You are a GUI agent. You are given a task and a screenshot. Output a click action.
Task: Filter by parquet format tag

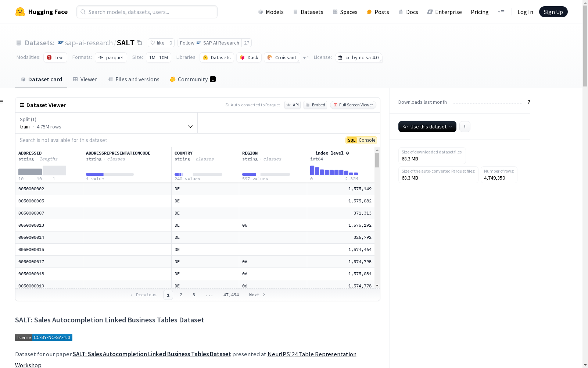click(111, 57)
